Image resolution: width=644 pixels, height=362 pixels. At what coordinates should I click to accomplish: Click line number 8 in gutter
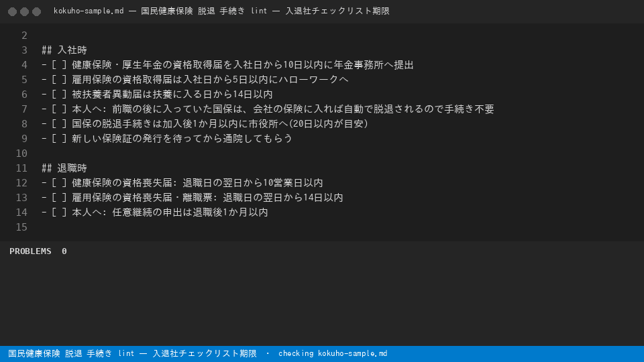[24, 124]
